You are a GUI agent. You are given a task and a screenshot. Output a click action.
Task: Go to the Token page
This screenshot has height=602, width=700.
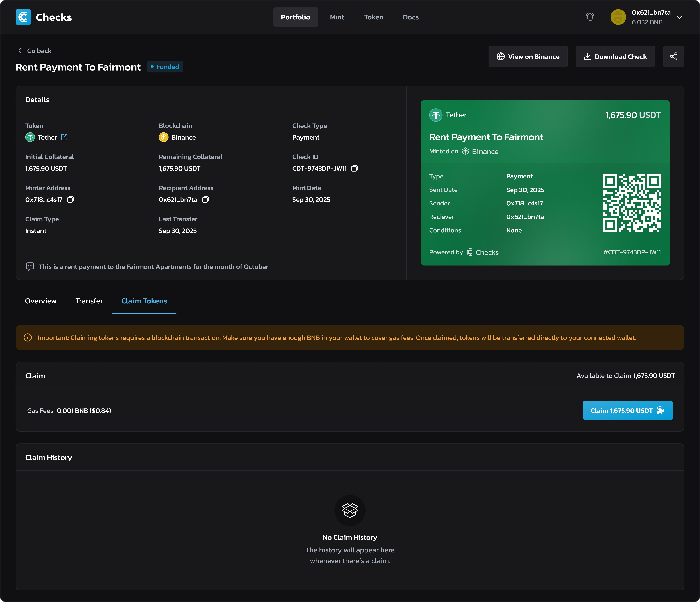[373, 17]
